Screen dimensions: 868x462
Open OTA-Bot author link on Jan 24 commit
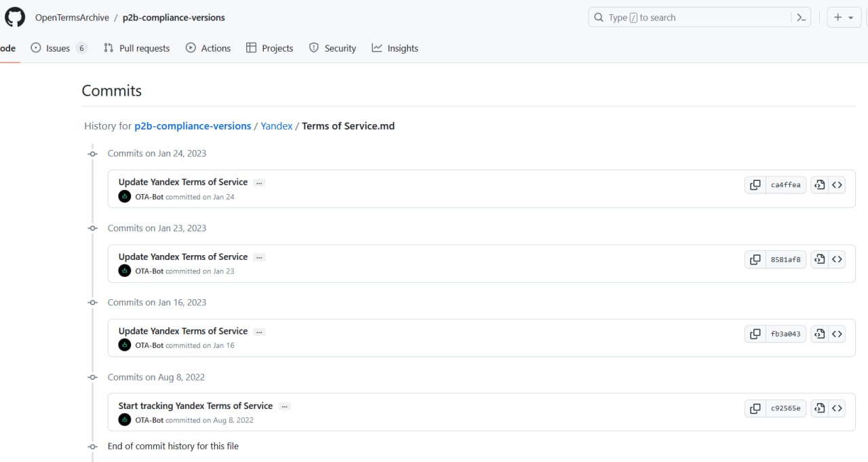pos(149,197)
